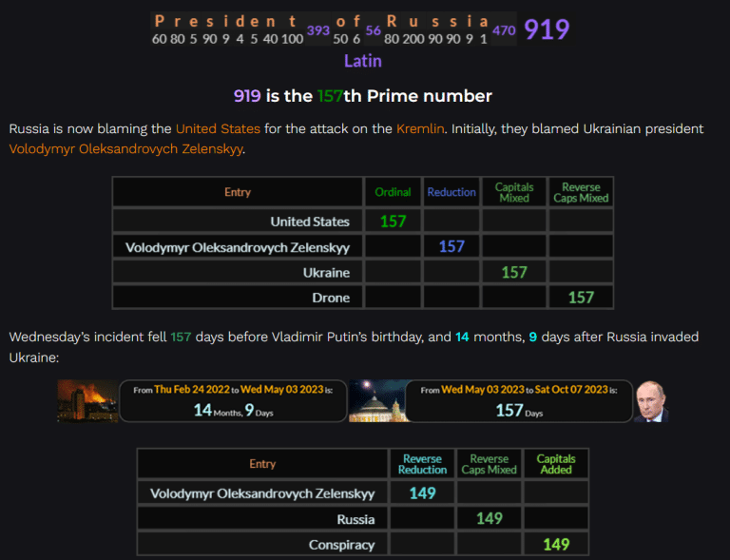Select the Ukraine entry in first table

pyautogui.click(x=326, y=273)
